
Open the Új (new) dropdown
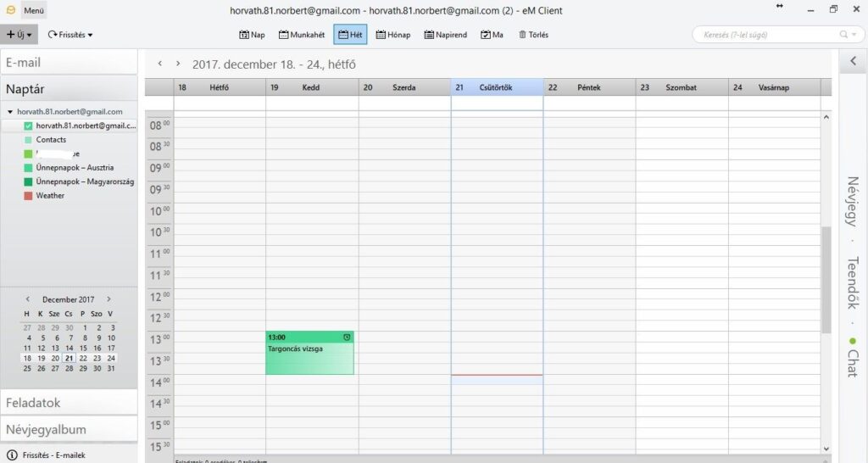(x=19, y=34)
